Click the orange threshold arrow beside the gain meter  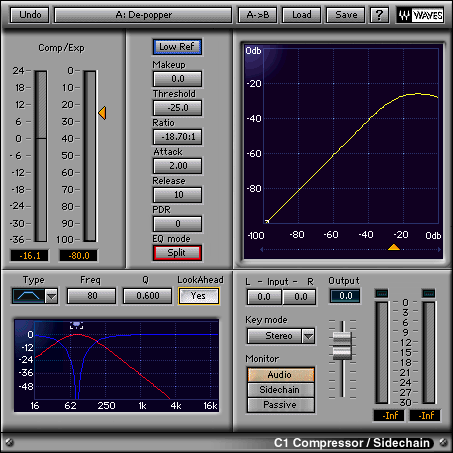102,113
